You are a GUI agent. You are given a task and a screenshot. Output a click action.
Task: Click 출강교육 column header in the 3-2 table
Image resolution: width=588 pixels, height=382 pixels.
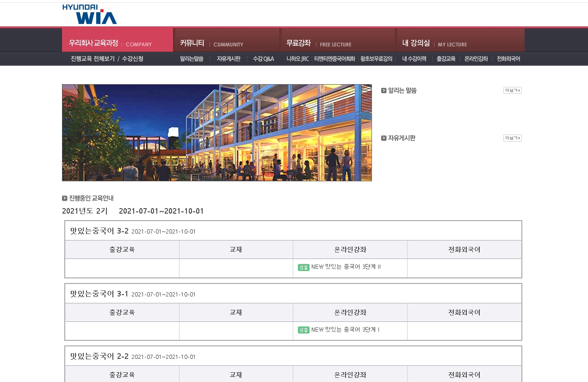point(122,250)
